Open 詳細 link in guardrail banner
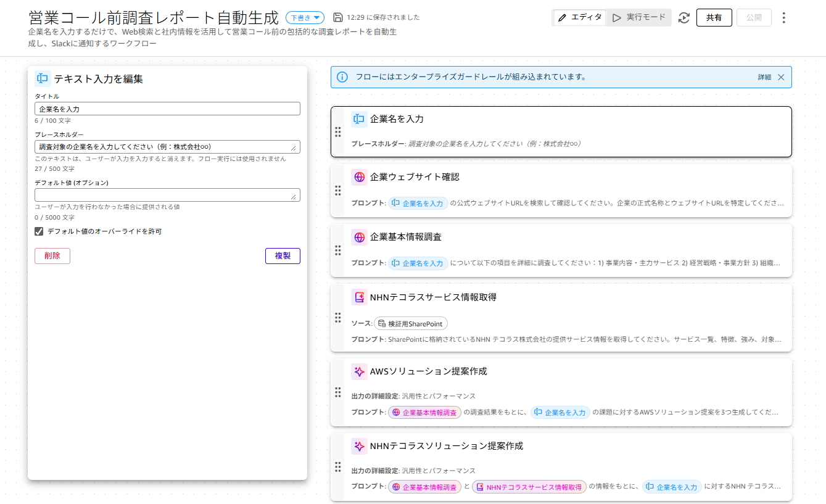Screen dimensions: 826x504 pos(764,77)
